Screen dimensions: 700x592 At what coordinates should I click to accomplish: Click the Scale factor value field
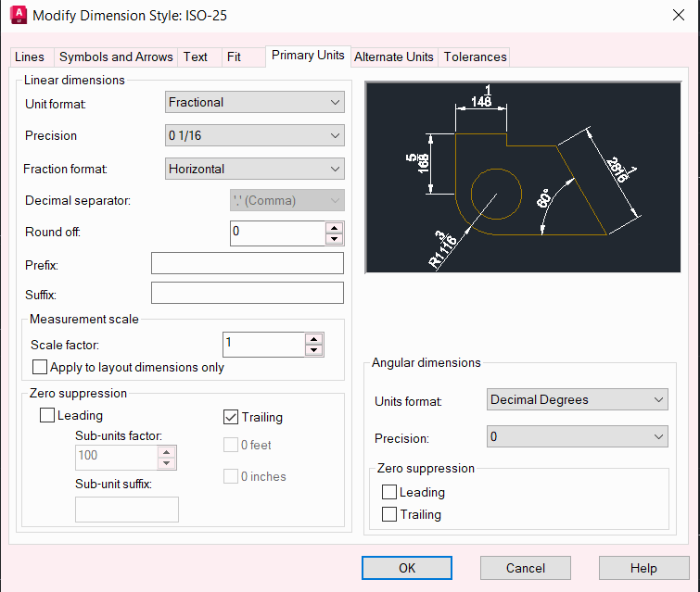(264, 345)
